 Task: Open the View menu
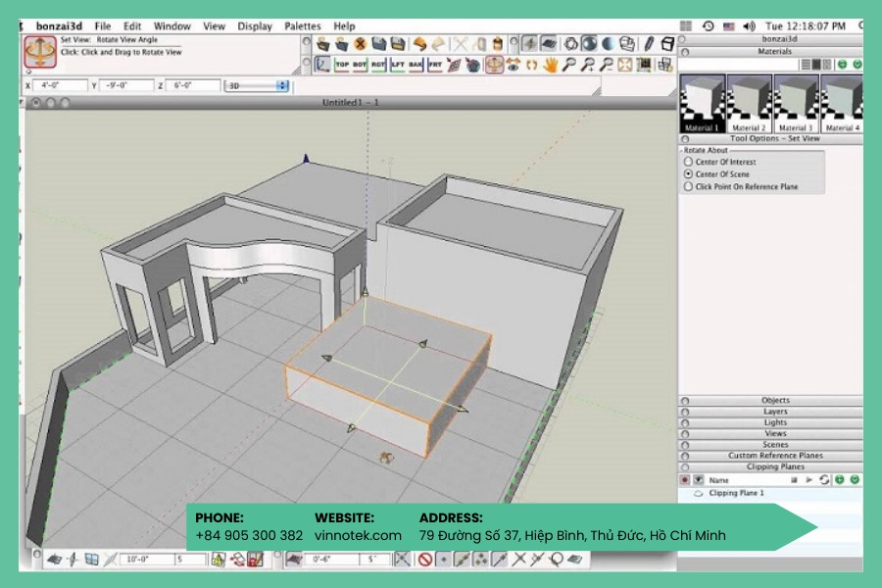pyautogui.click(x=214, y=25)
